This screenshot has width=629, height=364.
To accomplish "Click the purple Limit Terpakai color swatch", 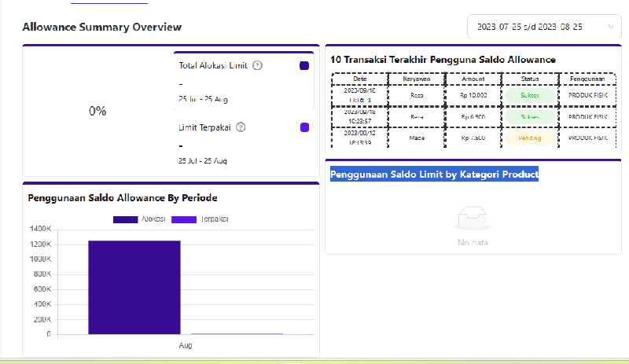I will 304,127.
